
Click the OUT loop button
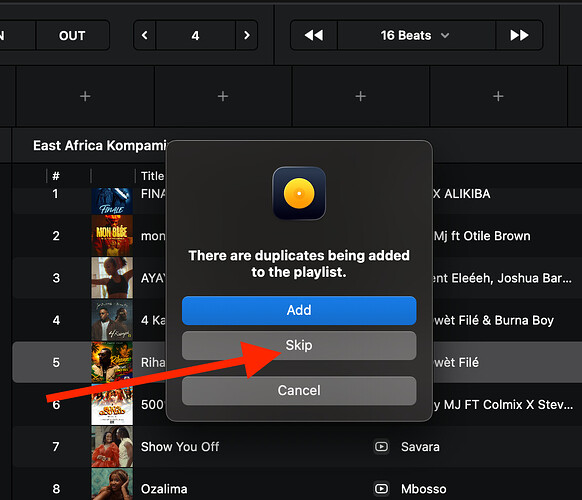point(72,35)
